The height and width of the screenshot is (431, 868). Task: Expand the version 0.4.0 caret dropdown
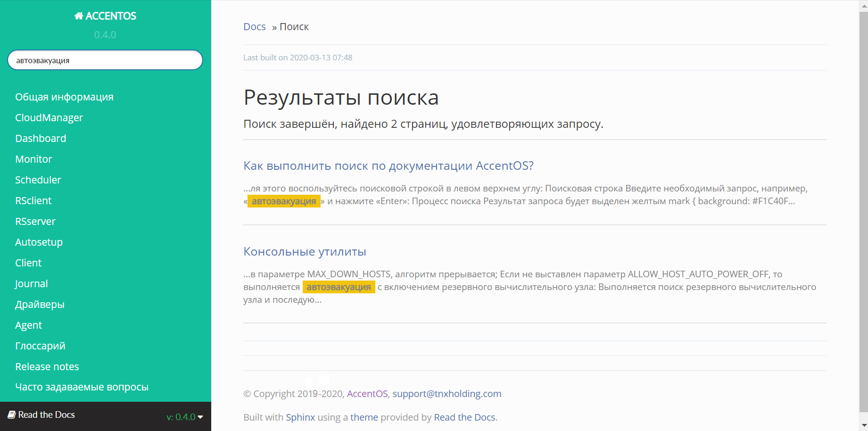(200, 417)
